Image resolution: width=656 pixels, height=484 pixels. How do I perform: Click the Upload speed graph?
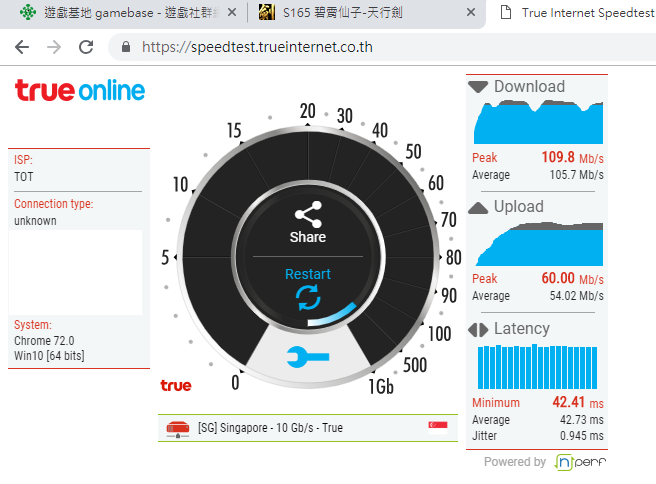point(539,244)
